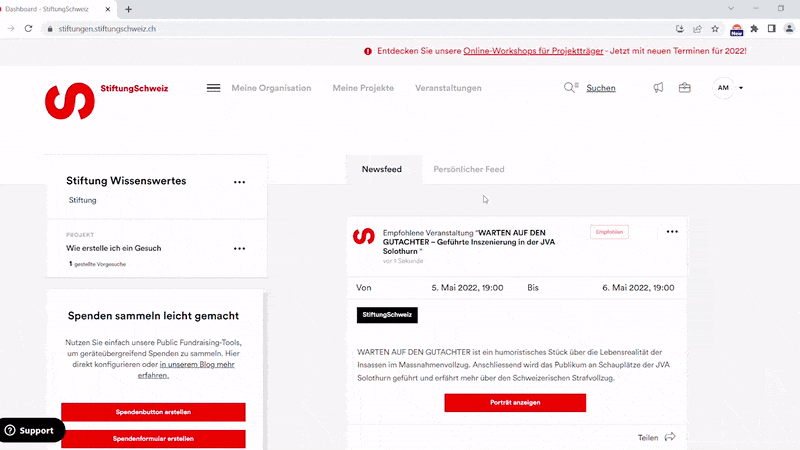Open the browser extensions puzzle icon
Image resolution: width=800 pixels, height=450 pixels.
pos(754,29)
